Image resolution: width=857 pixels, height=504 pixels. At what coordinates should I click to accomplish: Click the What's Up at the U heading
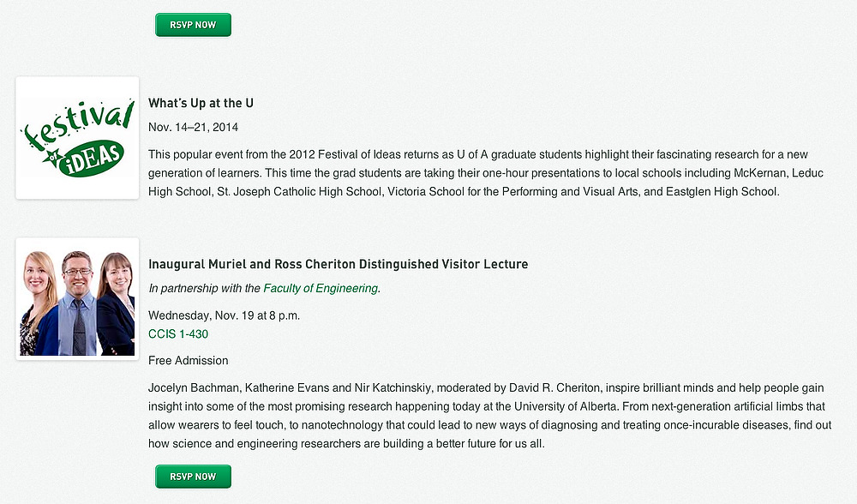pyautogui.click(x=201, y=103)
